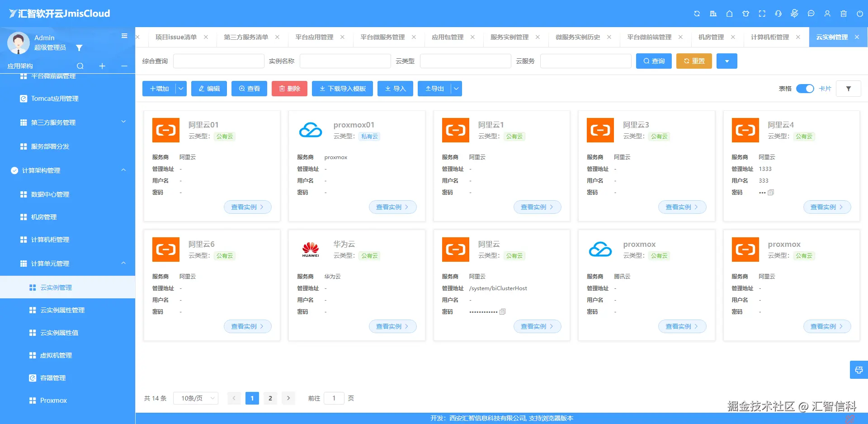Click the Admin avatar picture
The image size is (868, 424).
pos(19,43)
